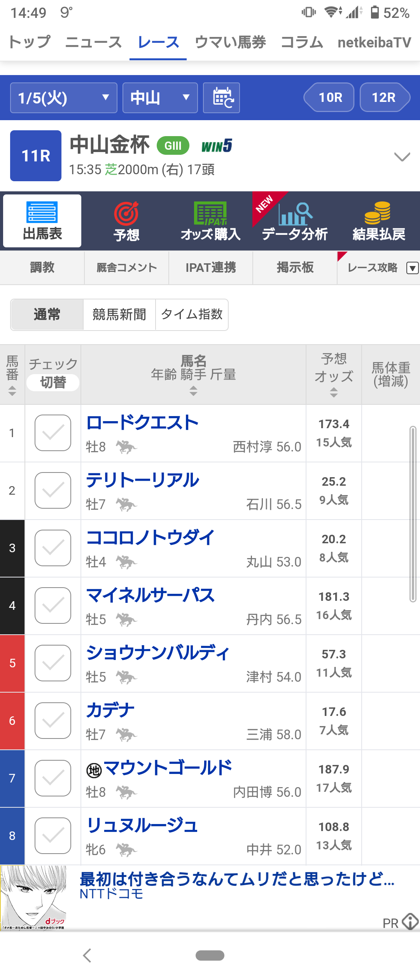Open the race calendar icon

[221, 98]
